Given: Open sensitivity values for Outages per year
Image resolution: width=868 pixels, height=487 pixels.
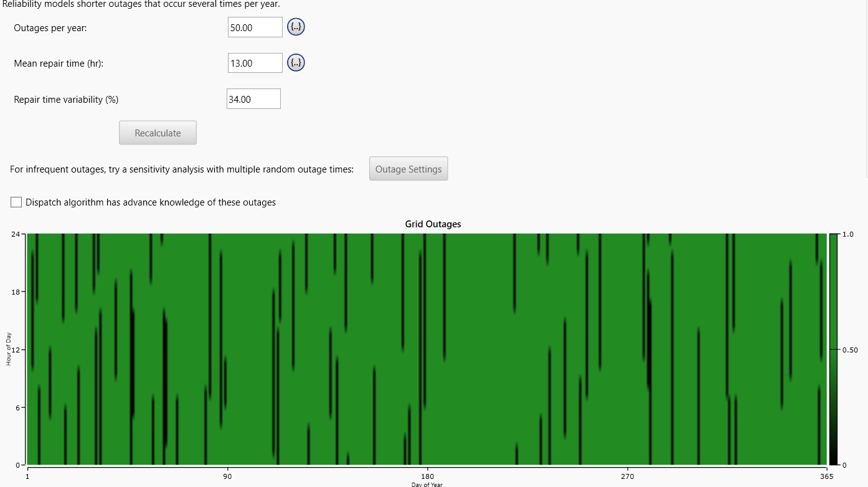Looking at the screenshot, I should (296, 27).
